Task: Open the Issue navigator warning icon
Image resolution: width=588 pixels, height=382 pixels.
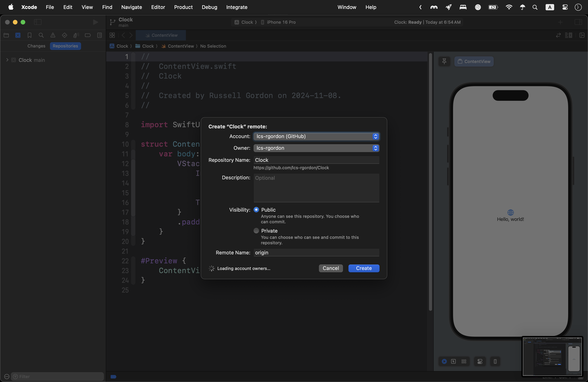Action: pos(53,35)
